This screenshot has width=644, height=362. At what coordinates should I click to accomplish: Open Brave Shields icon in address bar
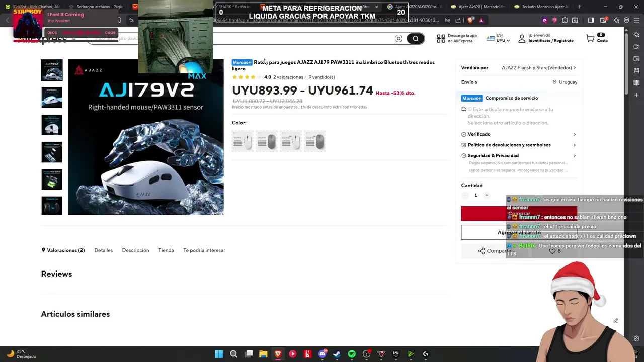470,20
